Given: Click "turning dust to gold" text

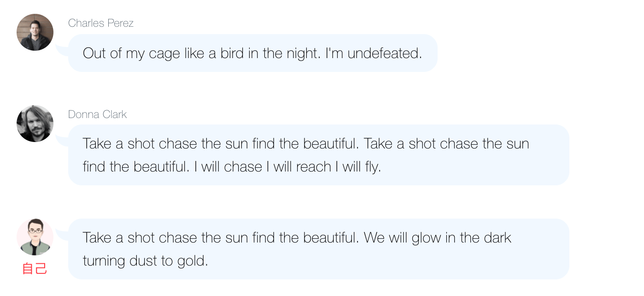Looking at the screenshot, I should pyautogui.click(x=145, y=261).
